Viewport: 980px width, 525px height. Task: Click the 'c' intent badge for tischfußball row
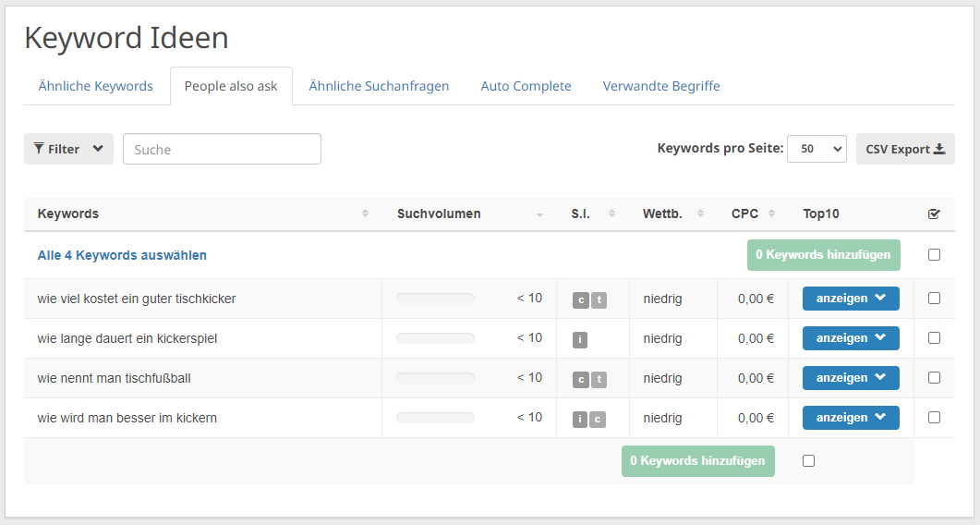[x=580, y=379]
